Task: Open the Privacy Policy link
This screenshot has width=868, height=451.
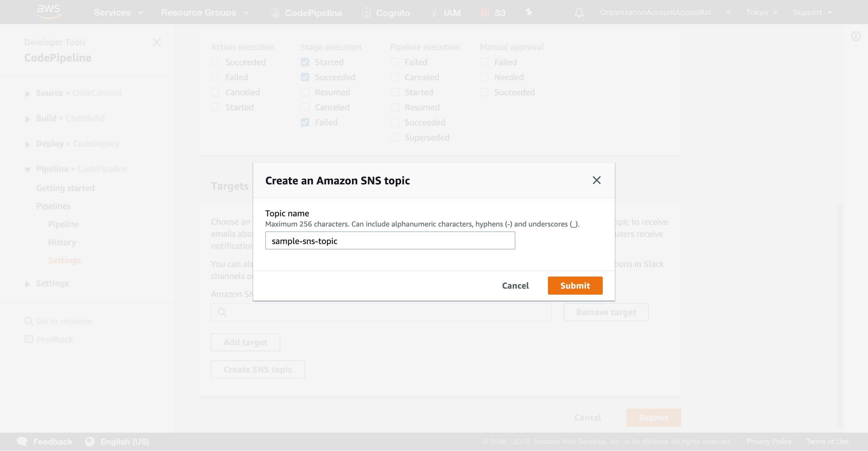Action: [x=769, y=441]
